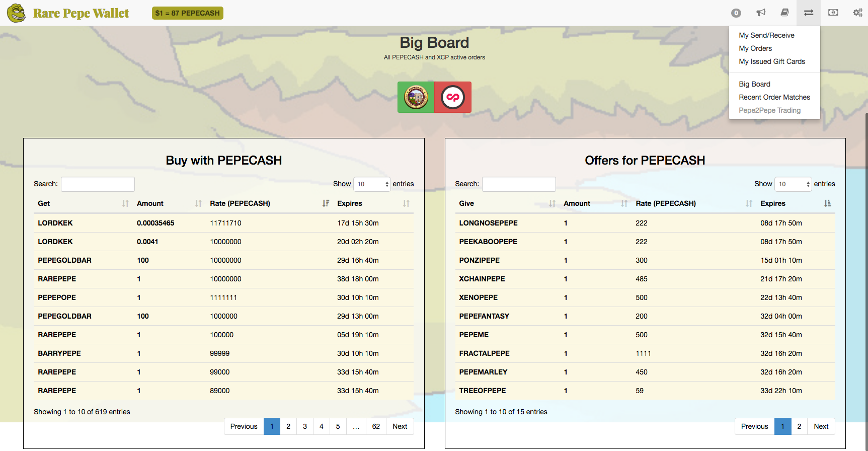Select current page 1 in Offers pagination

click(x=782, y=426)
